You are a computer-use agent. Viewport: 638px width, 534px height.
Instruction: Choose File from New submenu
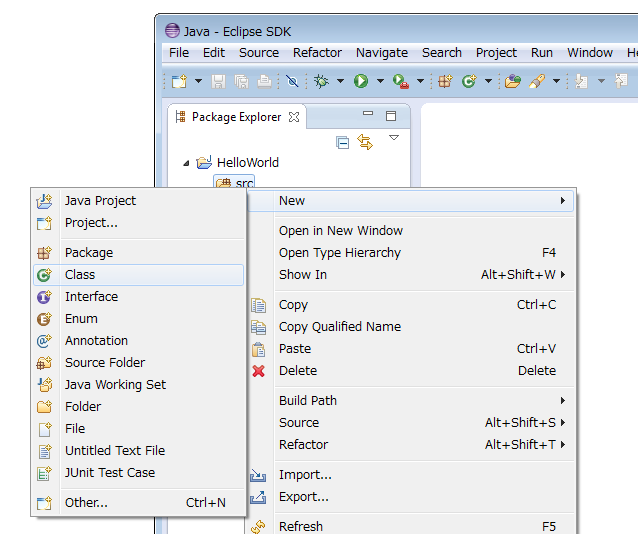[139, 429]
